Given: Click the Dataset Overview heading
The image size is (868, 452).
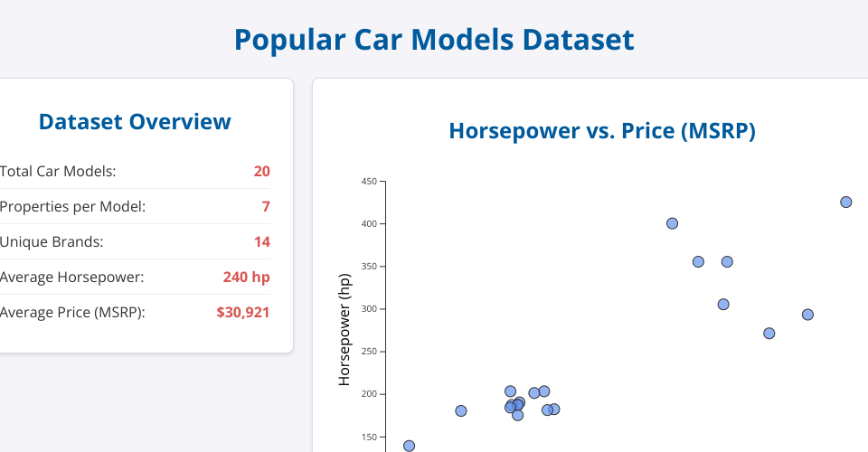Looking at the screenshot, I should tap(135, 122).
